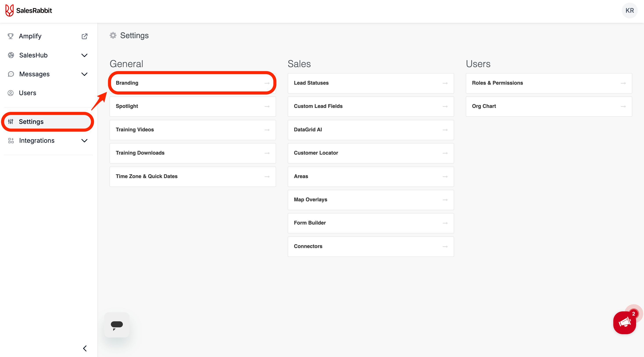
Task: Click the SalesRabbit logo icon
Action: pos(9,11)
